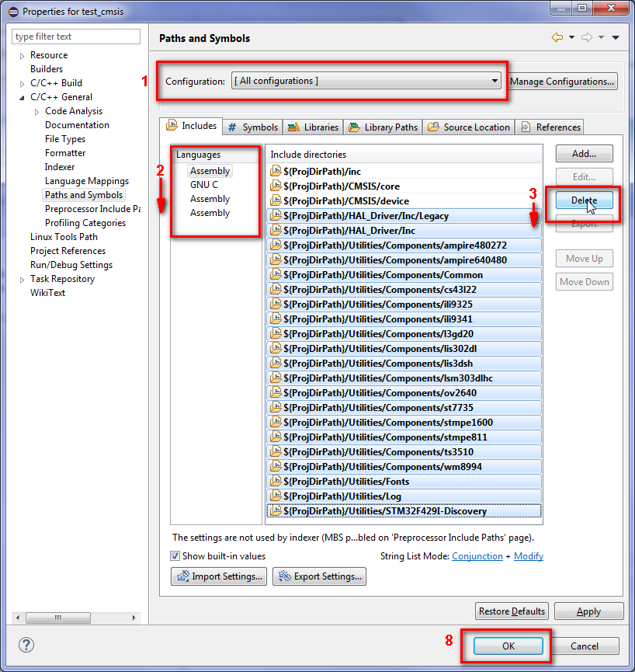The width and height of the screenshot is (635, 672).
Task: Switch to the Symbols tab
Action: 252,127
